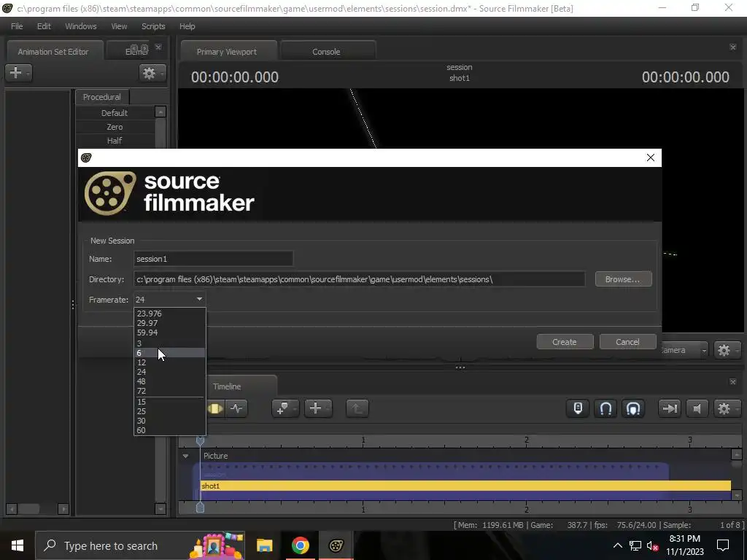
Task: Click the move up level arrow icon
Action: (357, 408)
